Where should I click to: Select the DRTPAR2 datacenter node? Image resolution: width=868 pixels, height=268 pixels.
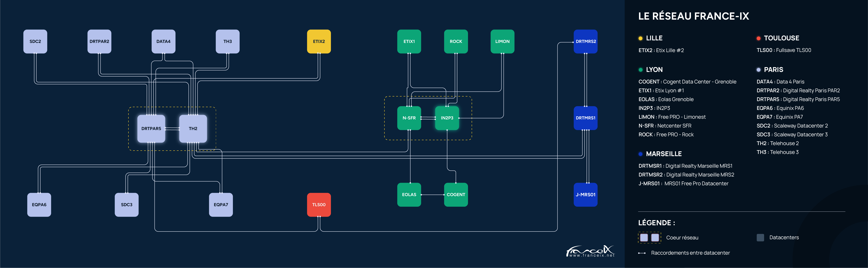(99, 41)
